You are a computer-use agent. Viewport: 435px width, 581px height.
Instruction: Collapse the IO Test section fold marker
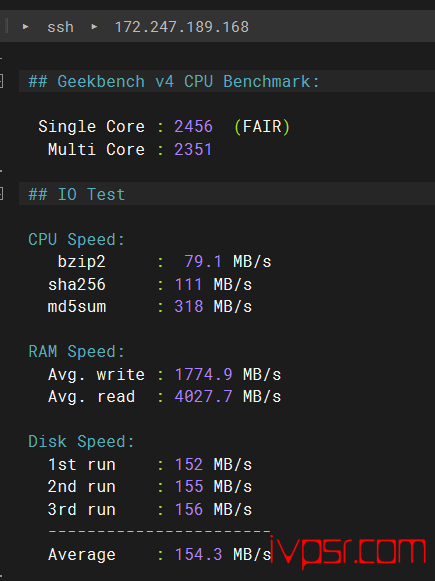pyautogui.click(x=1, y=194)
